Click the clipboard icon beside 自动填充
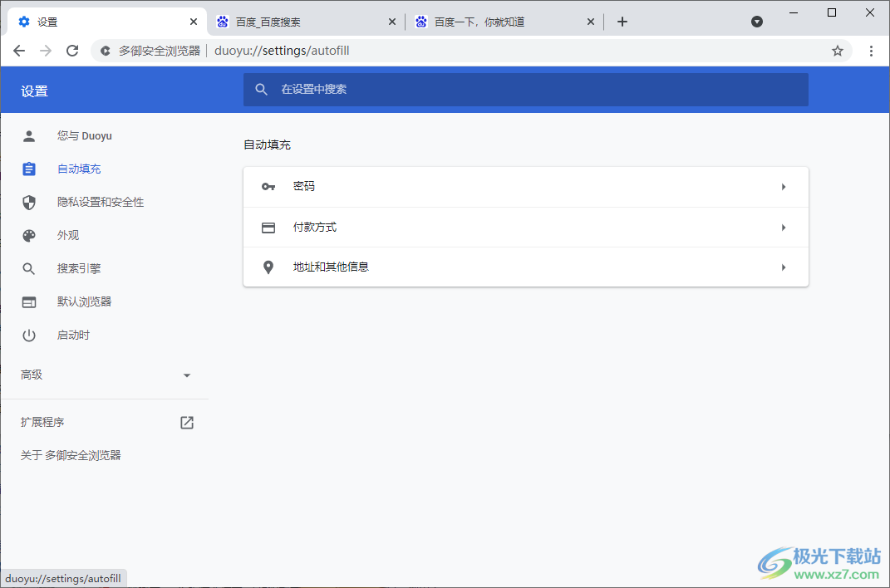This screenshot has height=588, width=890. coord(29,169)
